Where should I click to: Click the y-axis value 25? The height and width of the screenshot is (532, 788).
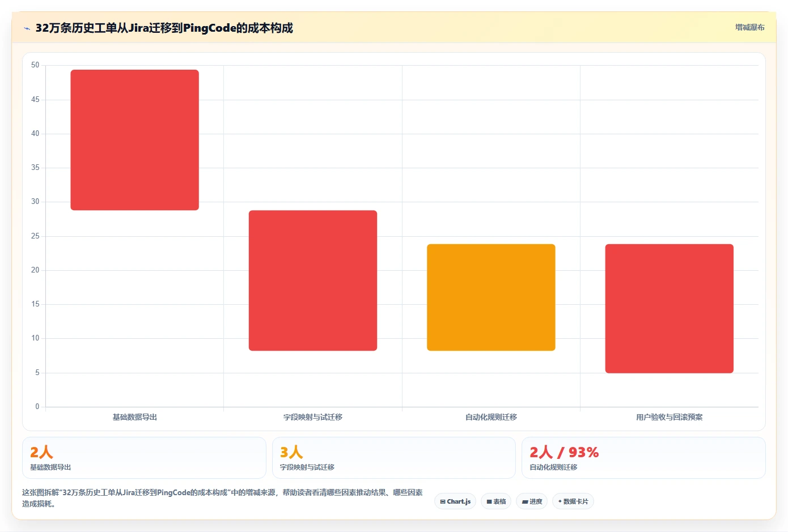click(35, 236)
